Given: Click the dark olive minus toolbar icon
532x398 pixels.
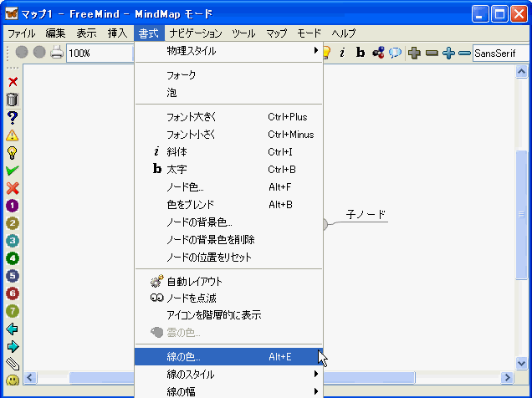Looking at the screenshot, I should point(432,54).
